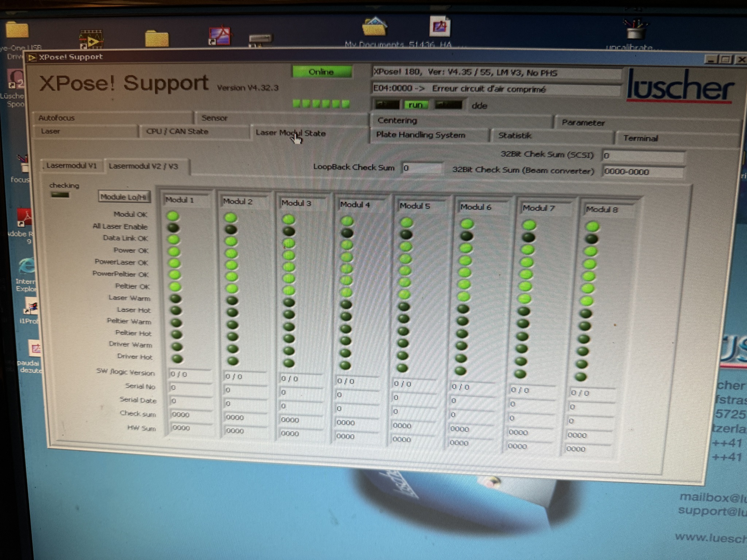Image resolution: width=747 pixels, height=560 pixels.
Task: Open My Documents desktop folder icon
Action: [x=374, y=27]
